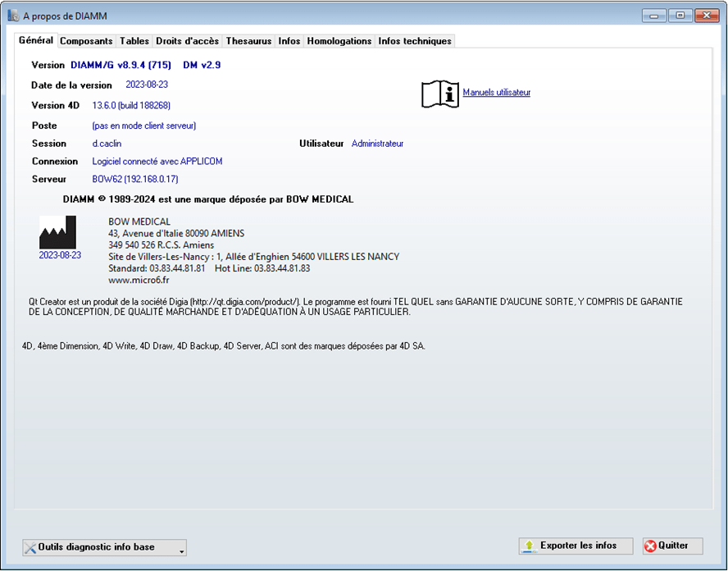This screenshot has height=571, width=728.
Task: Open the Composants tab
Action: coord(86,41)
